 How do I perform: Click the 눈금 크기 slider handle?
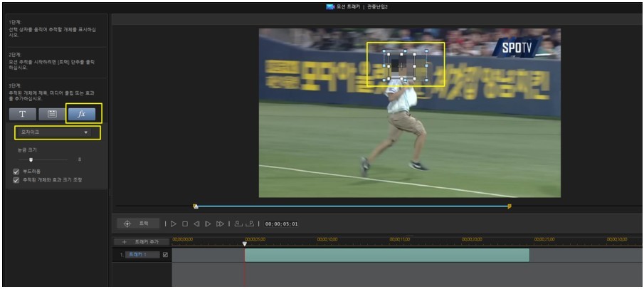[x=31, y=159]
